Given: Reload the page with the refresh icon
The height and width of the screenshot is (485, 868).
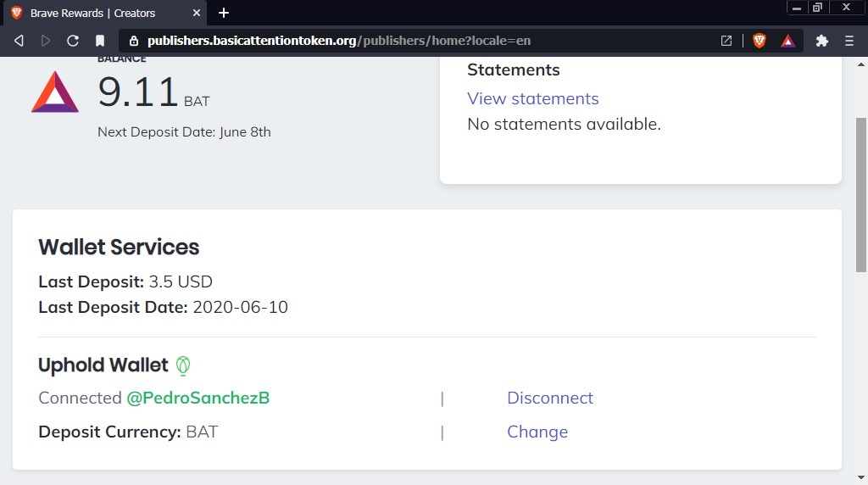Looking at the screenshot, I should (x=73, y=41).
